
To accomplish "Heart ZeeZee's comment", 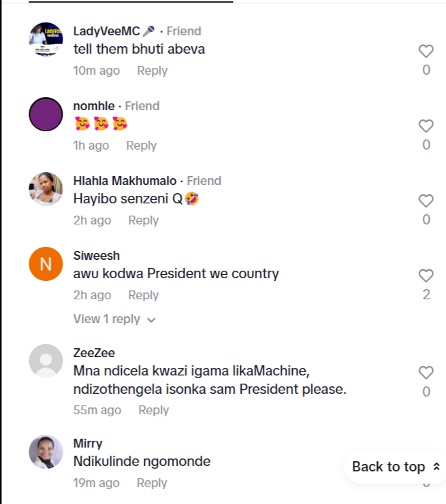I will click(426, 373).
